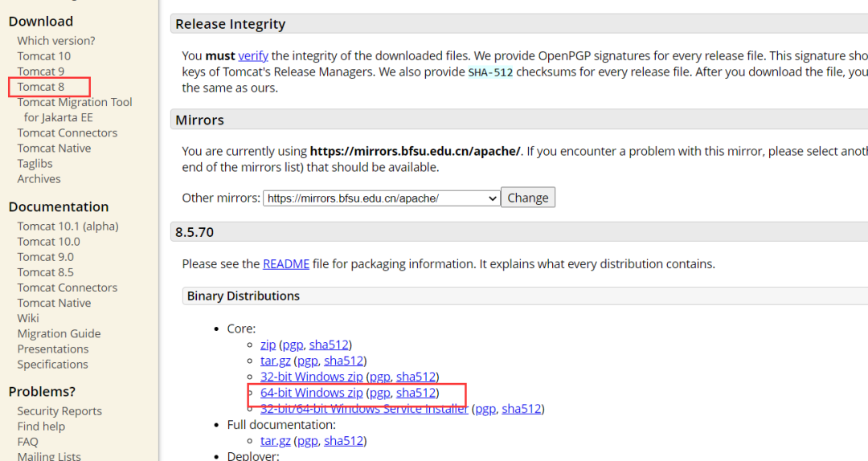Image resolution: width=868 pixels, height=461 pixels.
Task: Download the 64-bit Windows zip
Action: 312,393
